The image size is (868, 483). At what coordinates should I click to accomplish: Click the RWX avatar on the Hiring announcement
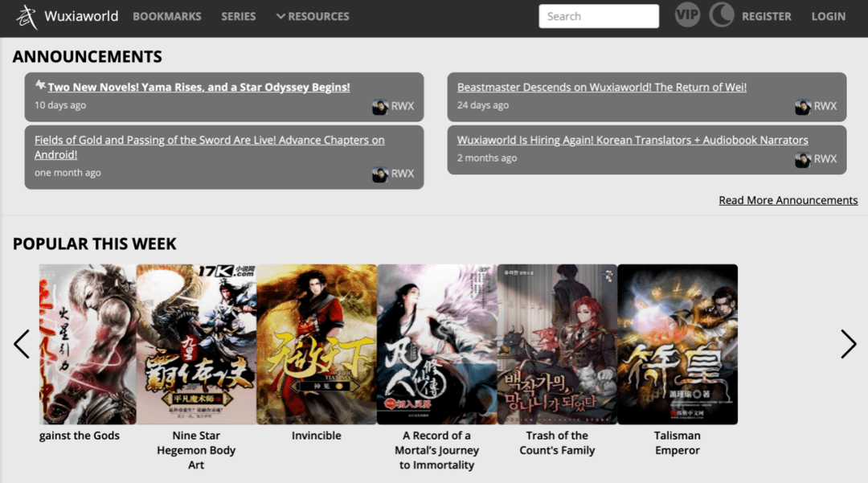[x=803, y=159]
